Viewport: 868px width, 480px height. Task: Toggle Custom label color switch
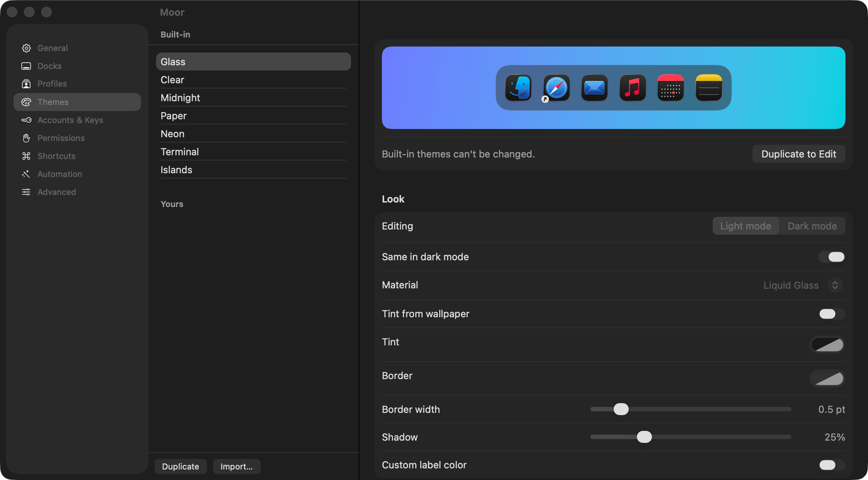pos(832,465)
